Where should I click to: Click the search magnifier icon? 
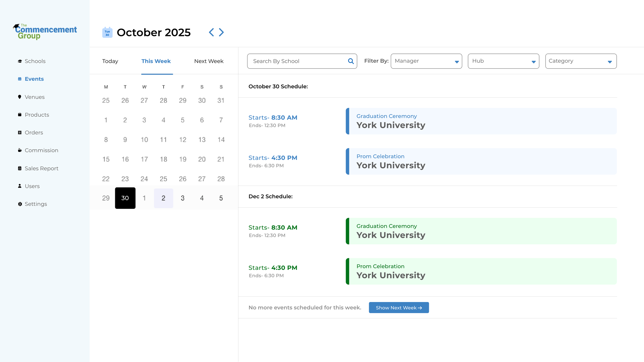(x=351, y=61)
